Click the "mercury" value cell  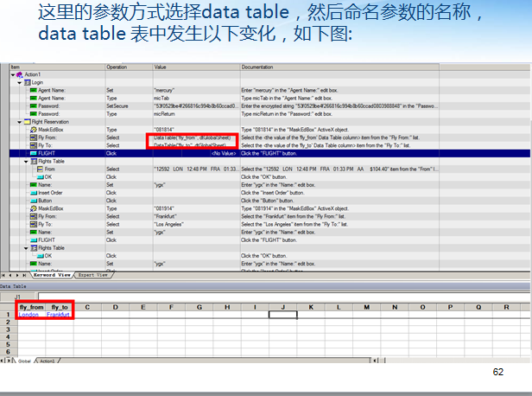coord(196,90)
